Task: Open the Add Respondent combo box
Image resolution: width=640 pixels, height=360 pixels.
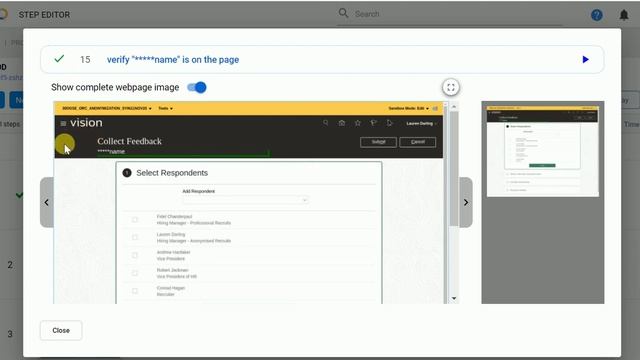Action: click(245, 200)
